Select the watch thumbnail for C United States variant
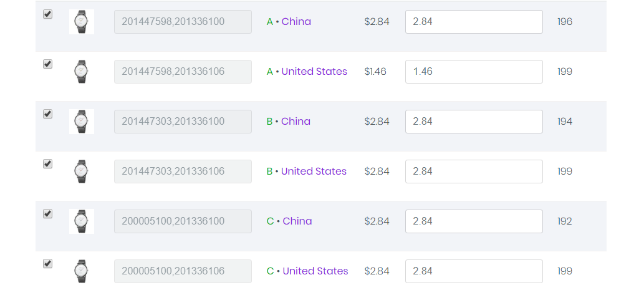 (x=81, y=271)
